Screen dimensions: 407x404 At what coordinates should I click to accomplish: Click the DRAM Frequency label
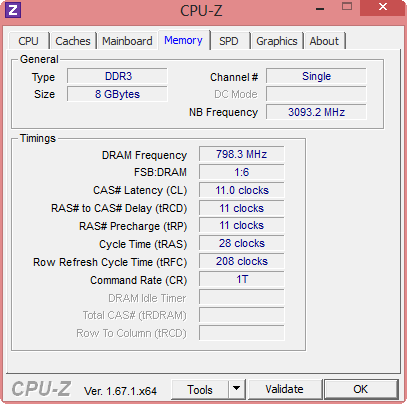(x=144, y=155)
